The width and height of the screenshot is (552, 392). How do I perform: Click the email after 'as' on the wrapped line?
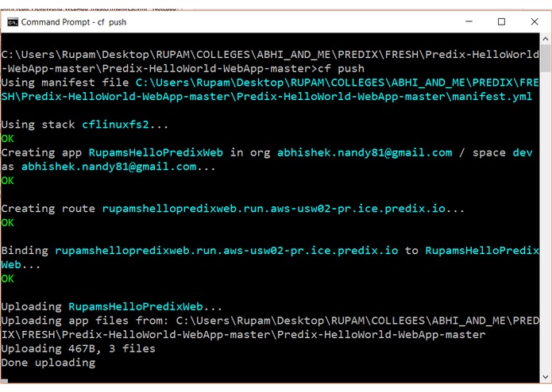tap(109, 167)
